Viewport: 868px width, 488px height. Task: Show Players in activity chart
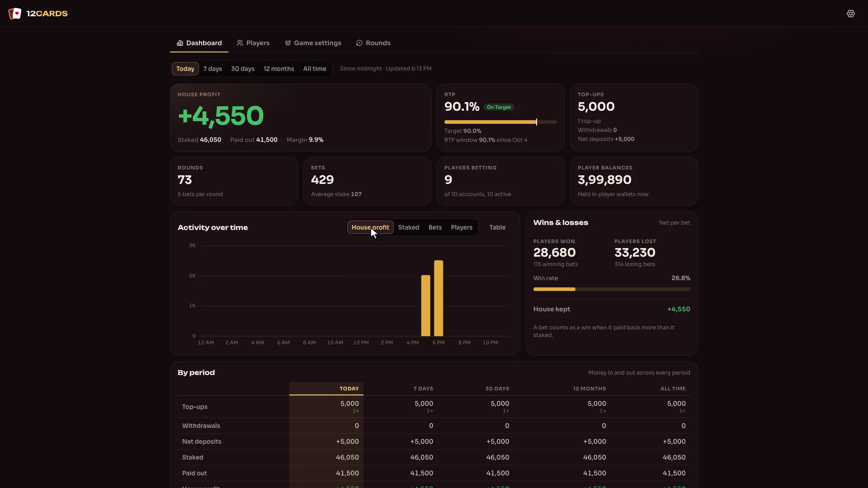point(462,227)
